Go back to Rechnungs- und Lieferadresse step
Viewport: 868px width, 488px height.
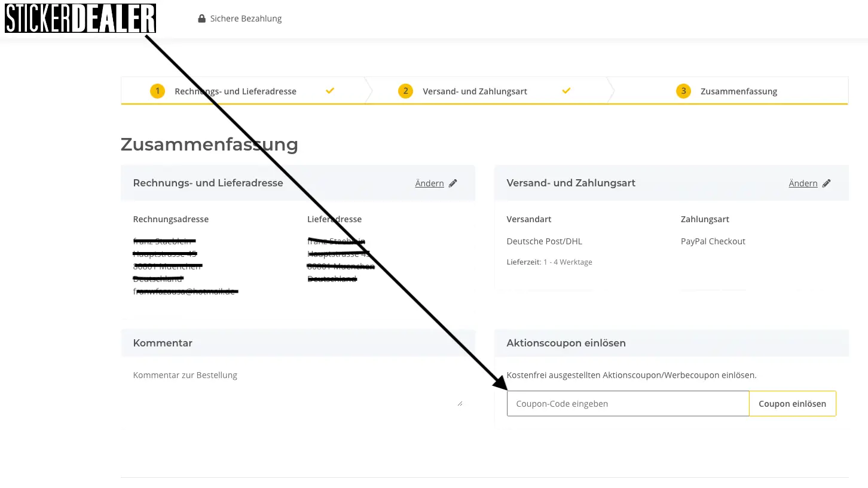tap(235, 91)
